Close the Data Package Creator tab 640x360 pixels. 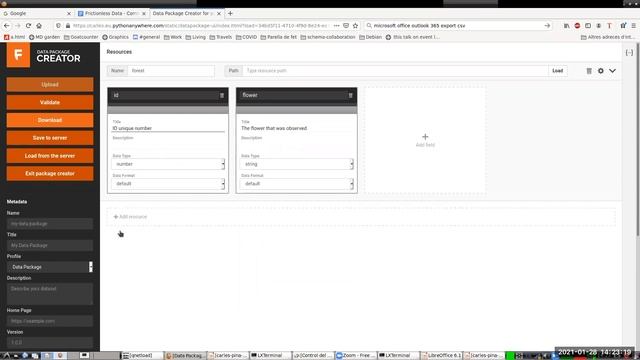click(219, 13)
